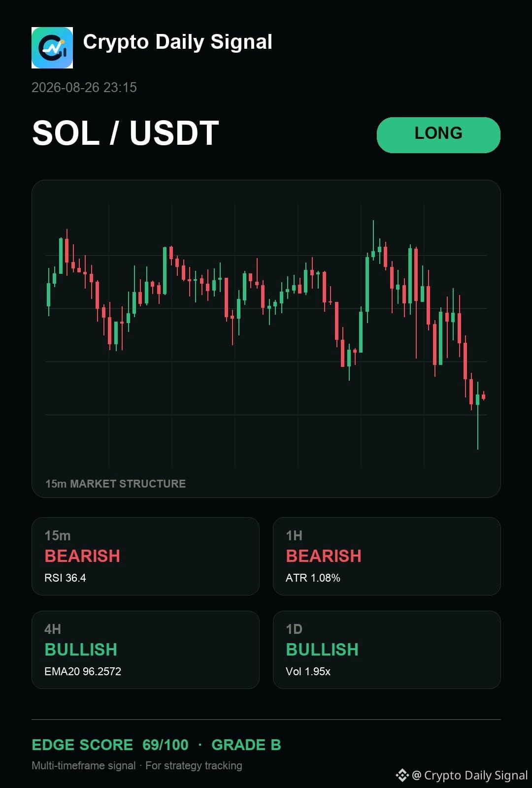Image resolution: width=532 pixels, height=788 pixels.
Task: Click the Binance watermark diamond icon
Action: (x=402, y=775)
